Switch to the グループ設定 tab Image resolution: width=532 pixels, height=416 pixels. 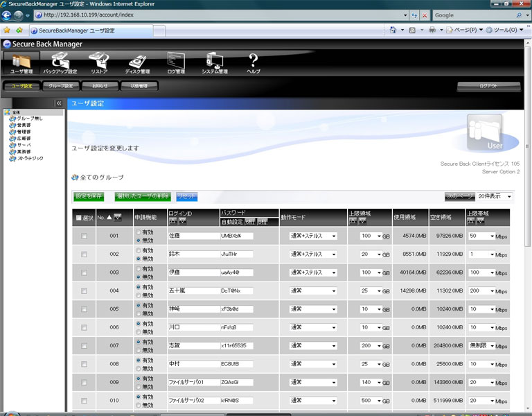click(x=60, y=86)
